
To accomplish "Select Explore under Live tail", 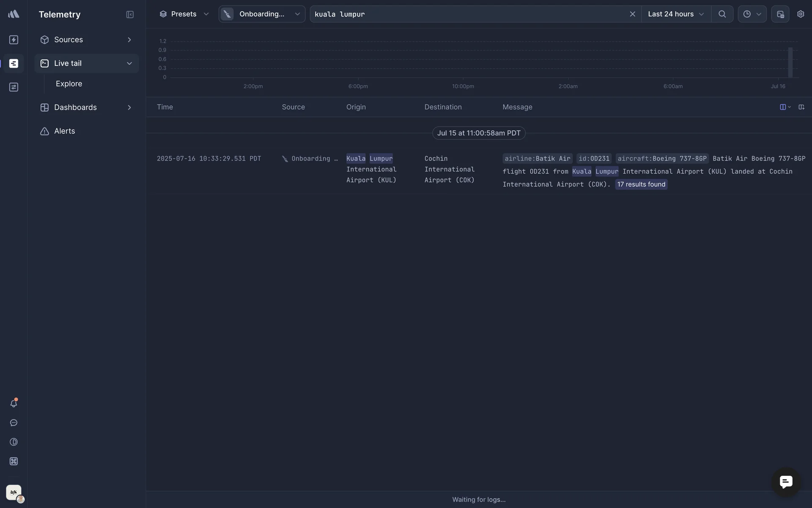I will click(69, 84).
